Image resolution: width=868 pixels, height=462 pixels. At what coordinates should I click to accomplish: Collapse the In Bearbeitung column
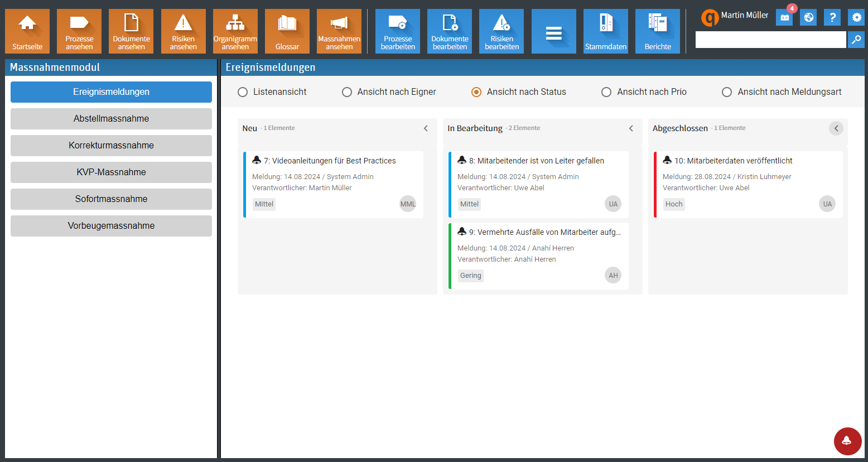pyautogui.click(x=631, y=128)
